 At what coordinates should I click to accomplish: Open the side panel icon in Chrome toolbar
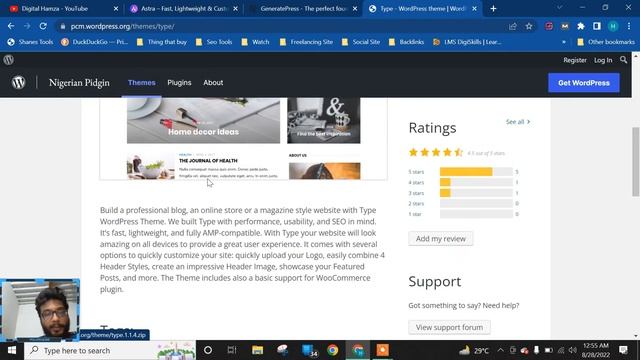pos(597,26)
